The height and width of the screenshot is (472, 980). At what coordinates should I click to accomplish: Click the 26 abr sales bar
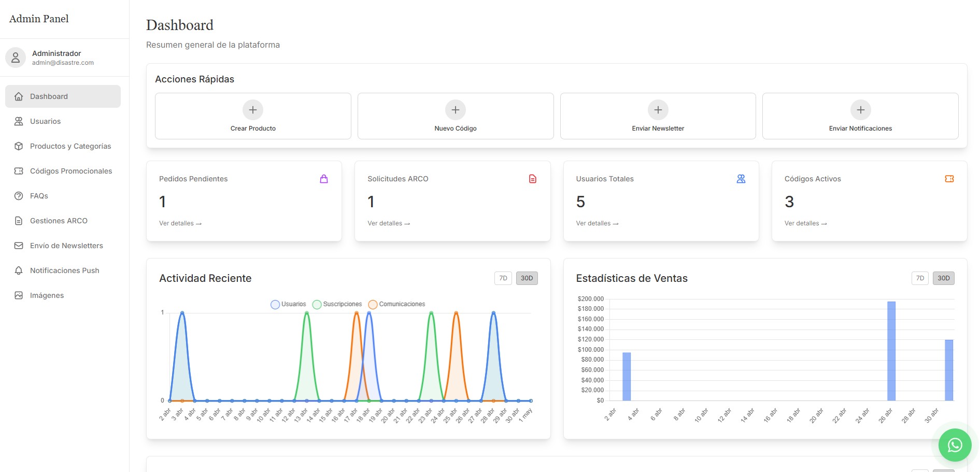[891, 351]
